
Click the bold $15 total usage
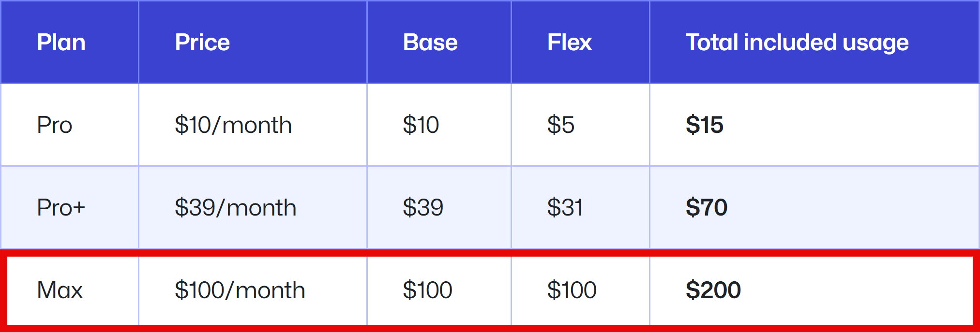(705, 125)
